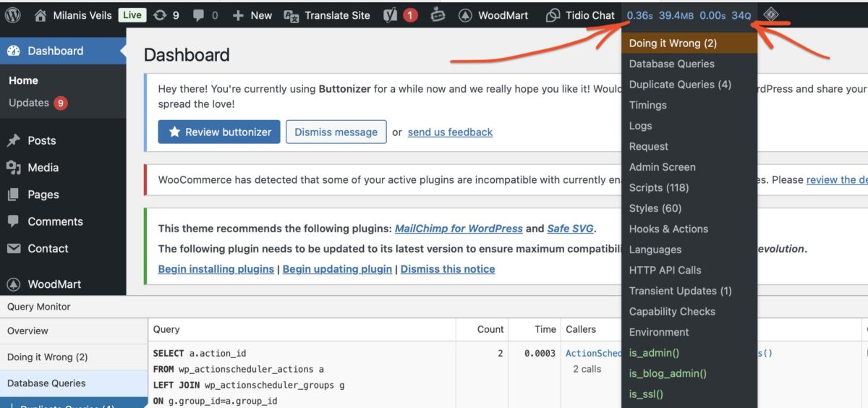
Task: Click the Media icon in sidebar
Action: point(13,167)
